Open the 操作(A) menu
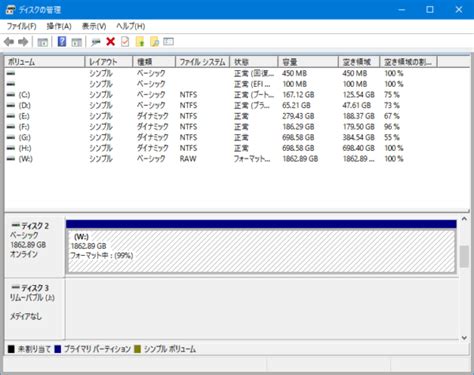474x375 pixels. (59, 26)
